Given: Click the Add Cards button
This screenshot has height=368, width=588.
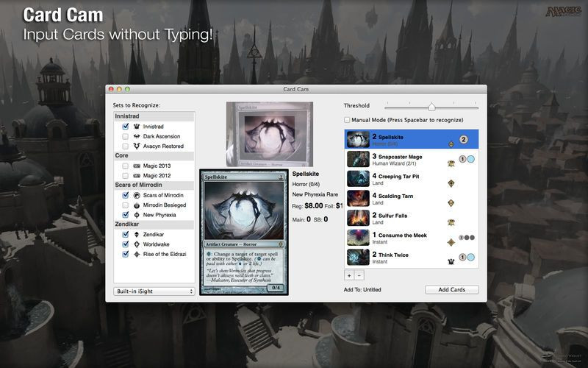Looking at the screenshot, I should coord(451,289).
